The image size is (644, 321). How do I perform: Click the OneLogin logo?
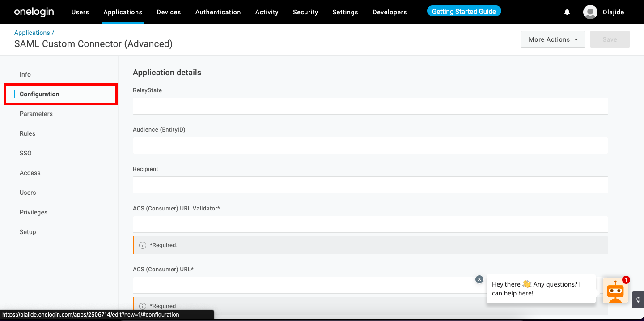tap(34, 12)
